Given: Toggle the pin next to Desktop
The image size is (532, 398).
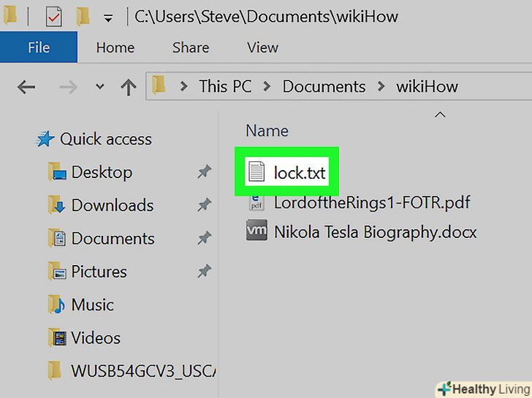Looking at the screenshot, I should (x=205, y=172).
